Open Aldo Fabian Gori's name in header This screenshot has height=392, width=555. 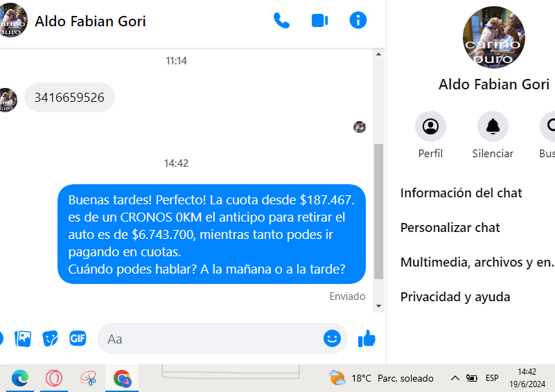pyautogui.click(x=90, y=21)
